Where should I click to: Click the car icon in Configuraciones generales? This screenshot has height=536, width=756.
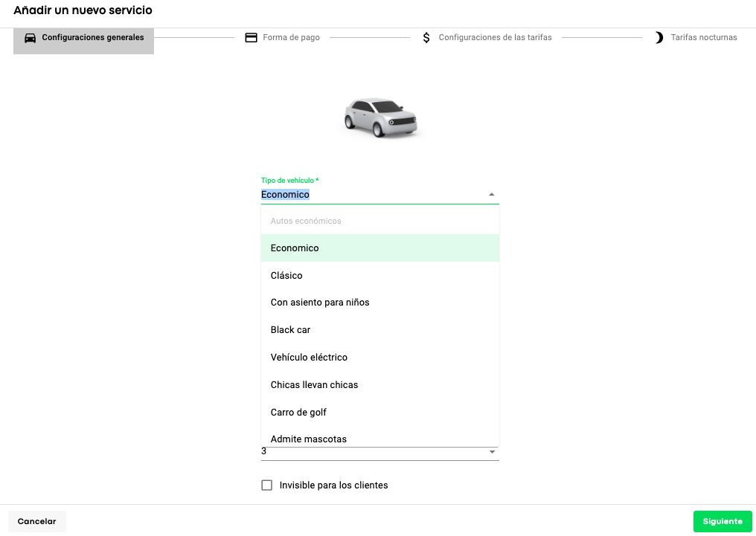click(31, 38)
